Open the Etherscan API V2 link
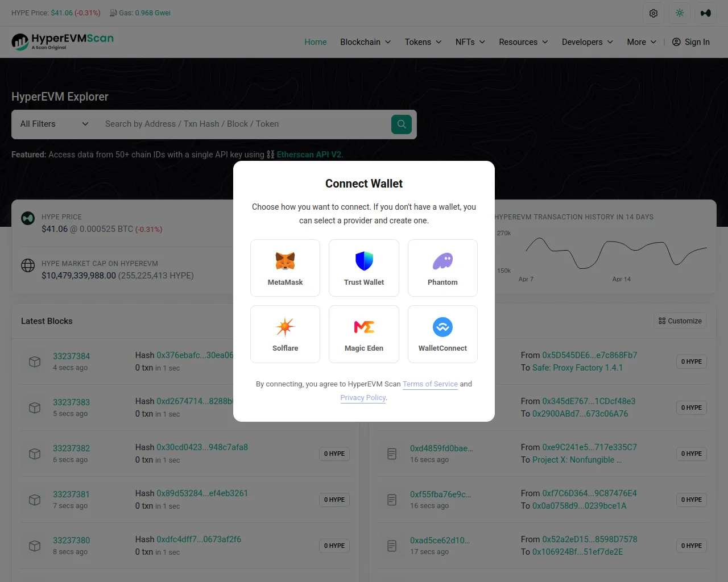This screenshot has width=728, height=582. point(310,155)
